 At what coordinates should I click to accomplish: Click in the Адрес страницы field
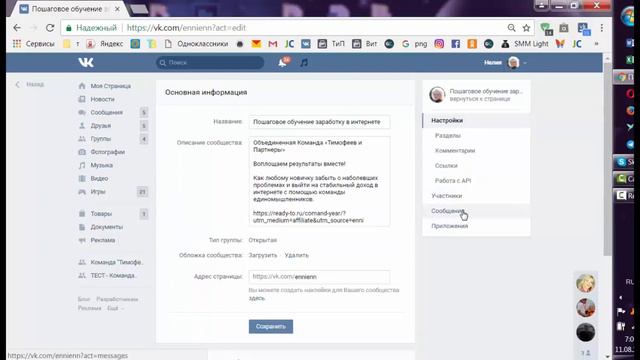click(319, 277)
